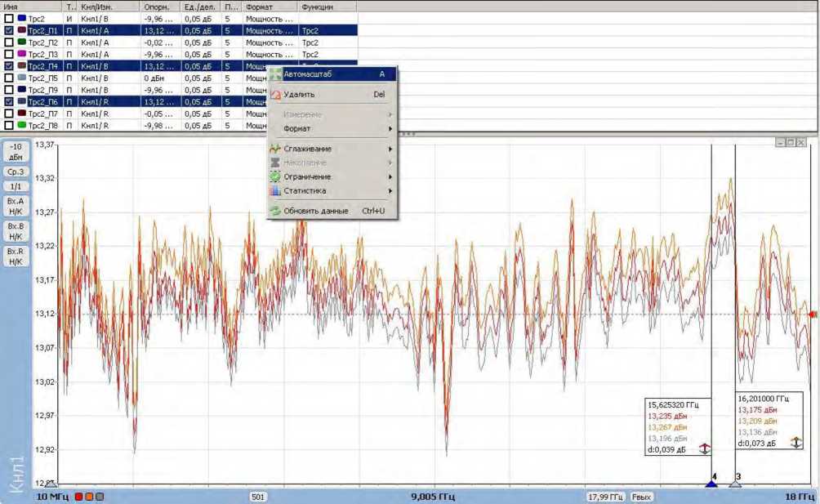Expand the Статистика submenu arrow
The image size is (820, 504).
click(x=390, y=191)
